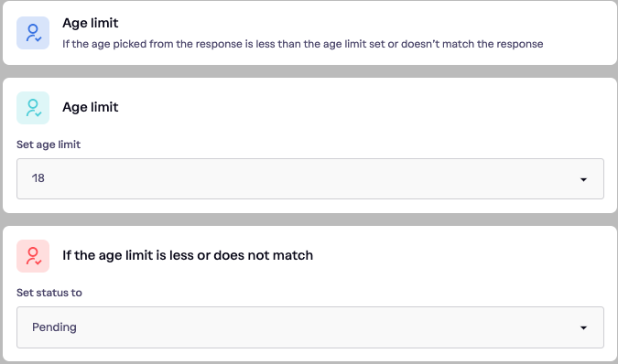Click the heading about age limit not matching

[188, 255]
